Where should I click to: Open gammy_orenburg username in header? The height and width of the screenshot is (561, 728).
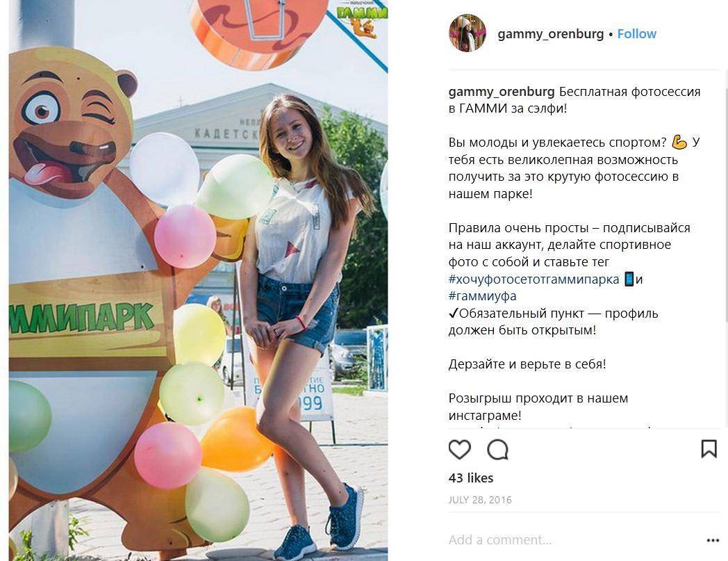(x=551, y=34)
